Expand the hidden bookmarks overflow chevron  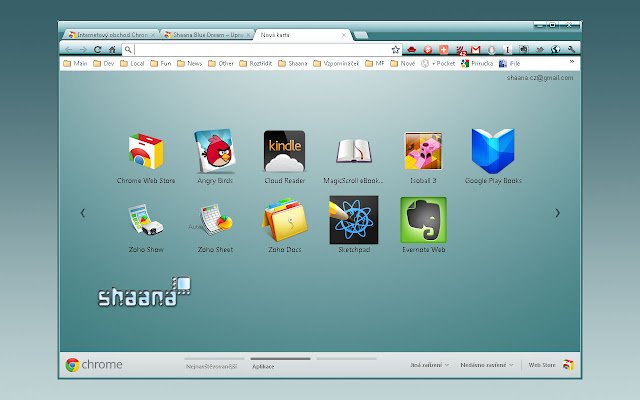click(572, 62)
